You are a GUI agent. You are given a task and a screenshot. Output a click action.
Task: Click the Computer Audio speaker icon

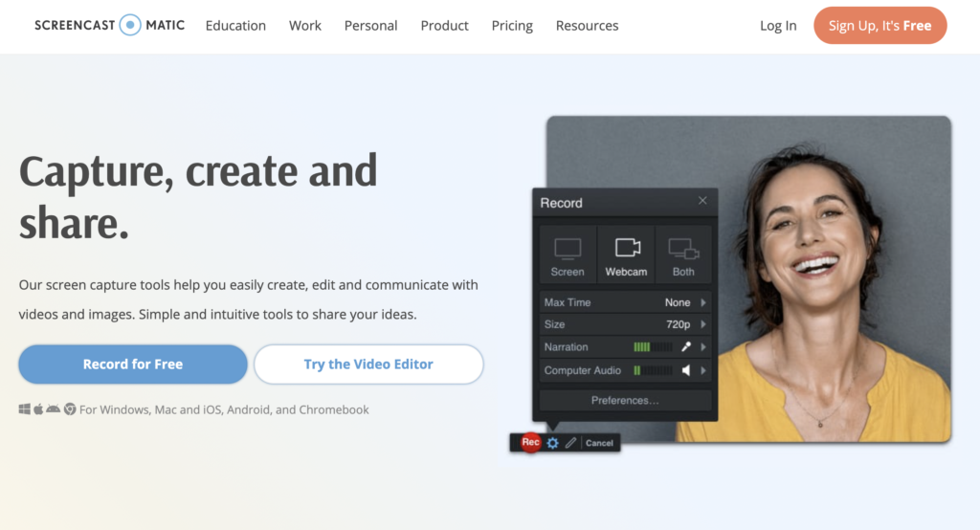686,370
